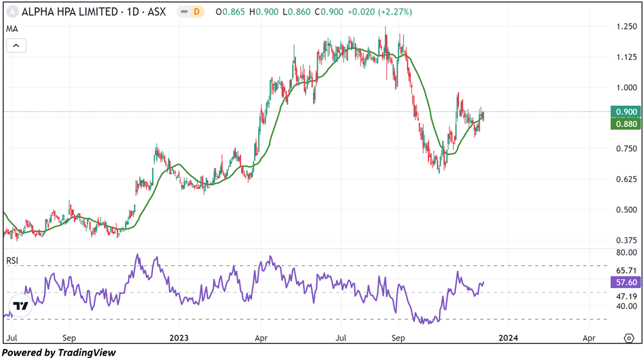Click the TradingView logo badge

[x=21, y=306]
